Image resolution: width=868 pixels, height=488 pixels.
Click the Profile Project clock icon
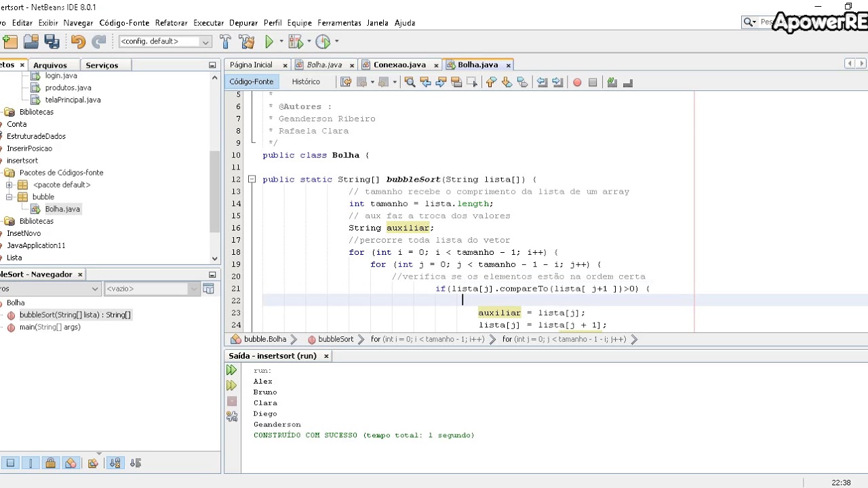coord(323,42)
